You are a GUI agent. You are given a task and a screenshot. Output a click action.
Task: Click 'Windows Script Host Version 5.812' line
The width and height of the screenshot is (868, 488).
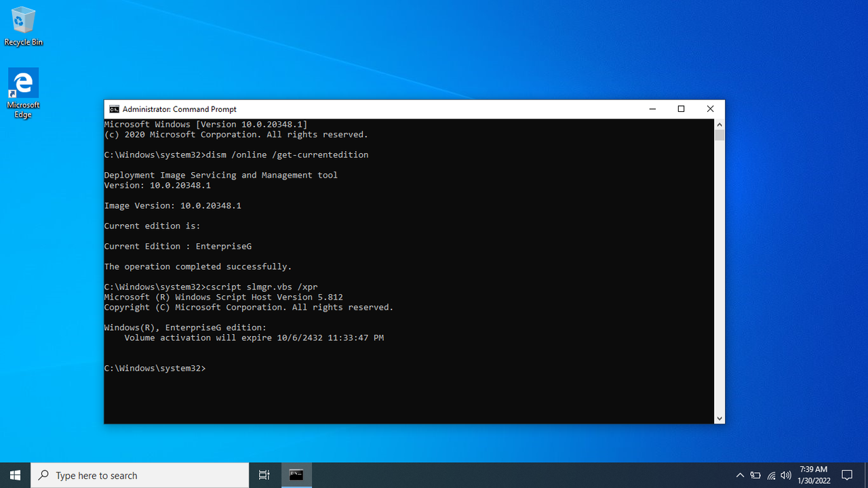pos(224,297)
